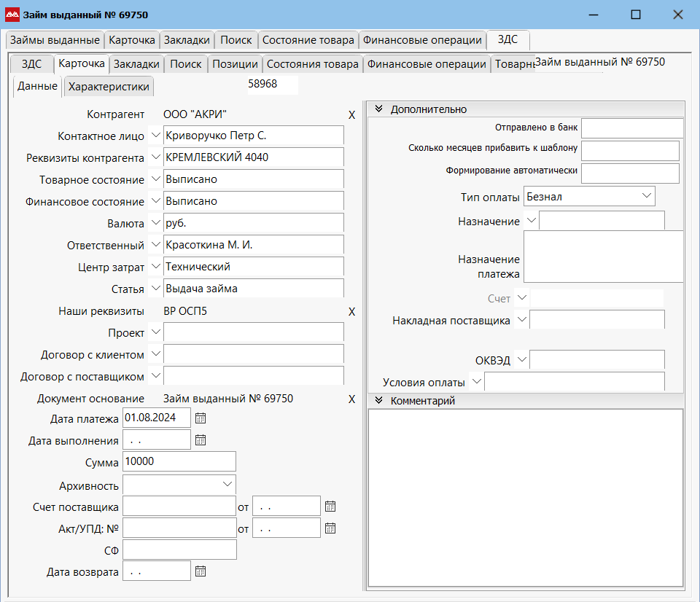Open top-row Финансовые операции tab
700x602 pixels.
point(422,40)
